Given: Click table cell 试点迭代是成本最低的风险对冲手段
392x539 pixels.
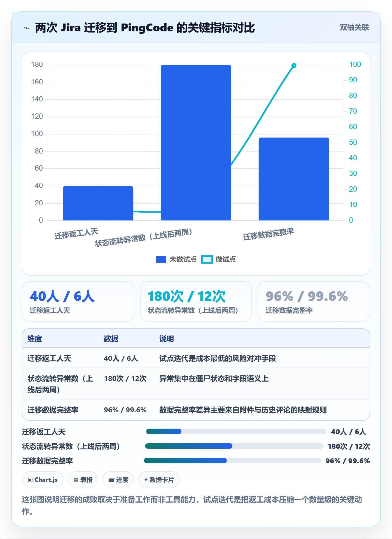Looking at the screenshot, I should tap(218, 358).
